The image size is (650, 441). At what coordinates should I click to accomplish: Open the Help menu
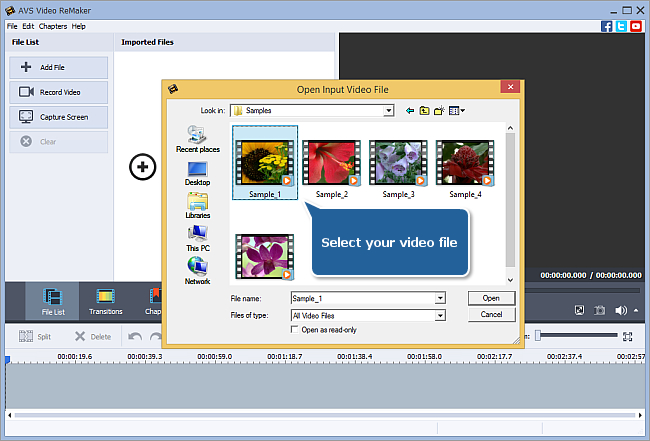[x=78, y=27]
